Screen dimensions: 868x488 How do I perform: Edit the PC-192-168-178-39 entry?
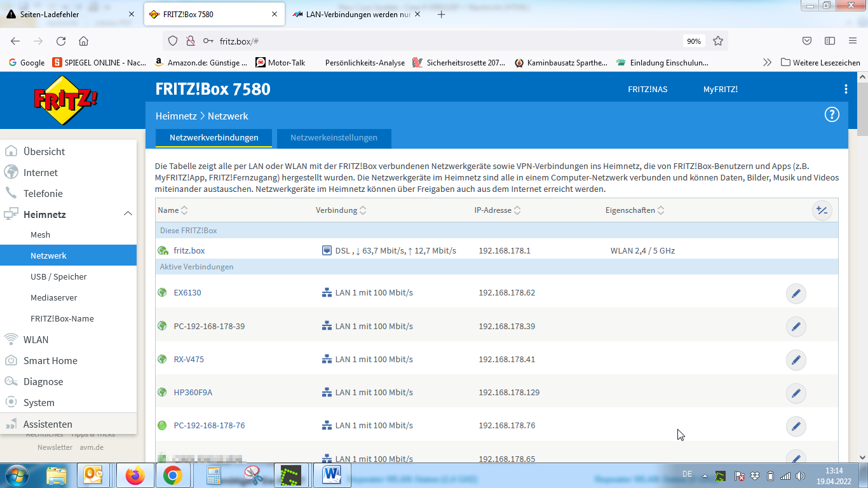coord(796,327)
